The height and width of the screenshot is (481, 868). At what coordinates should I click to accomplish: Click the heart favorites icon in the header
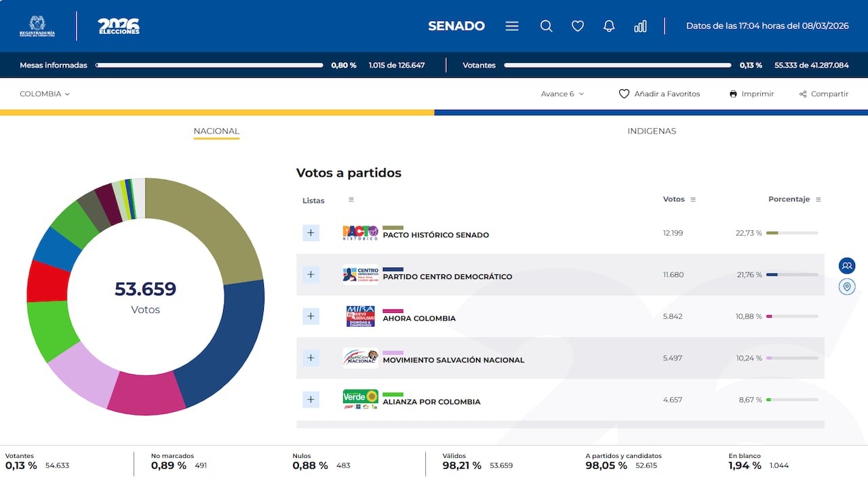pos(577,26)
